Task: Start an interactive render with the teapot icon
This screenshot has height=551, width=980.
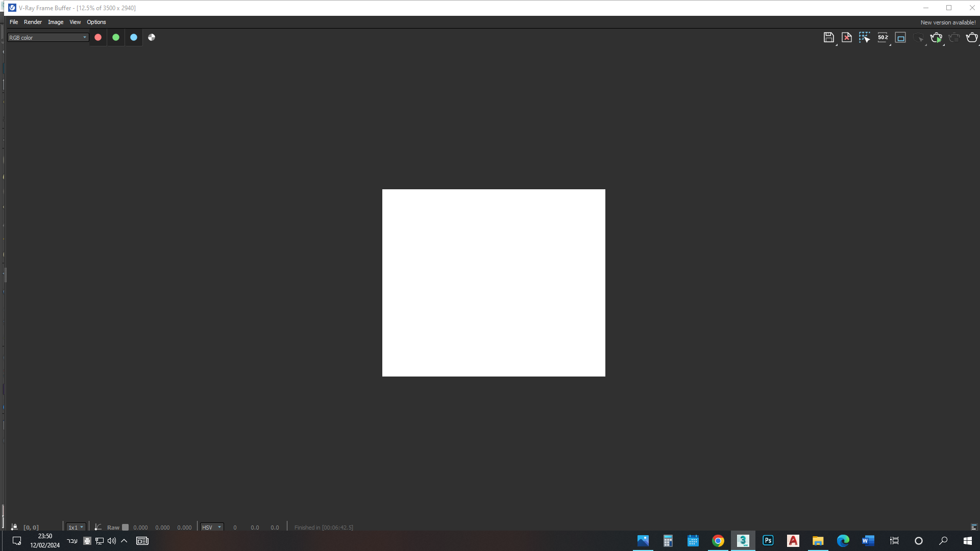Action: (937, 37)
